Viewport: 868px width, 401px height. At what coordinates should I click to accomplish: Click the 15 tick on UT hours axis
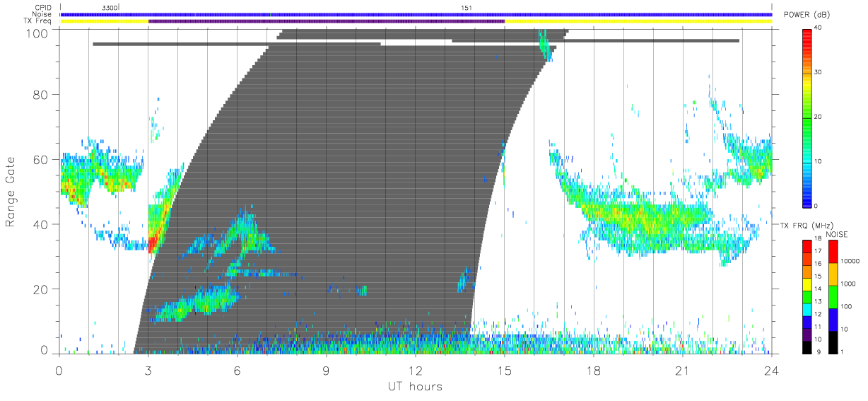(x=505, y=371)
